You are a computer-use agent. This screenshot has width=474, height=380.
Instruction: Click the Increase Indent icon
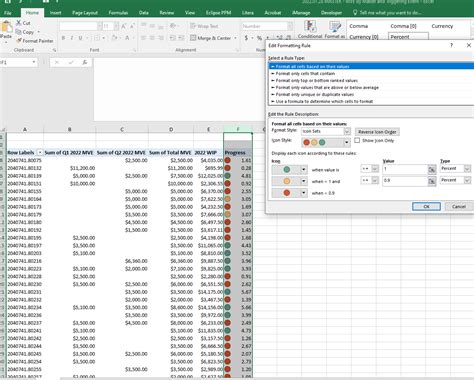[181, 38]
